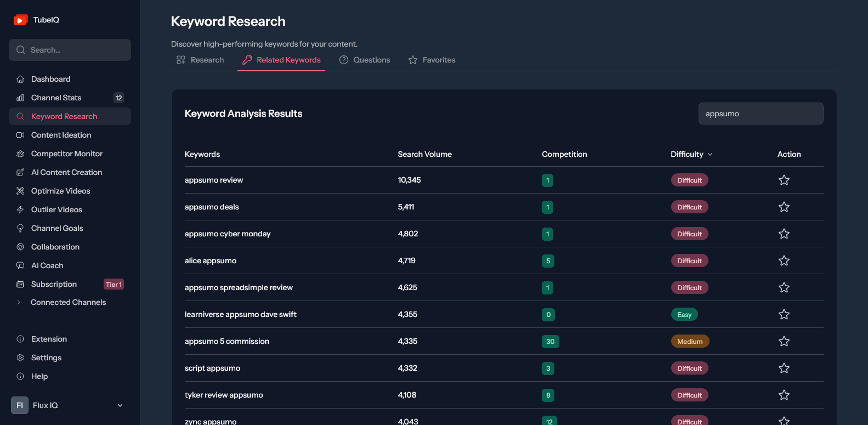Click the TubeIQ logo icon
Screen dimensions: 868x425
coord(20,20)
